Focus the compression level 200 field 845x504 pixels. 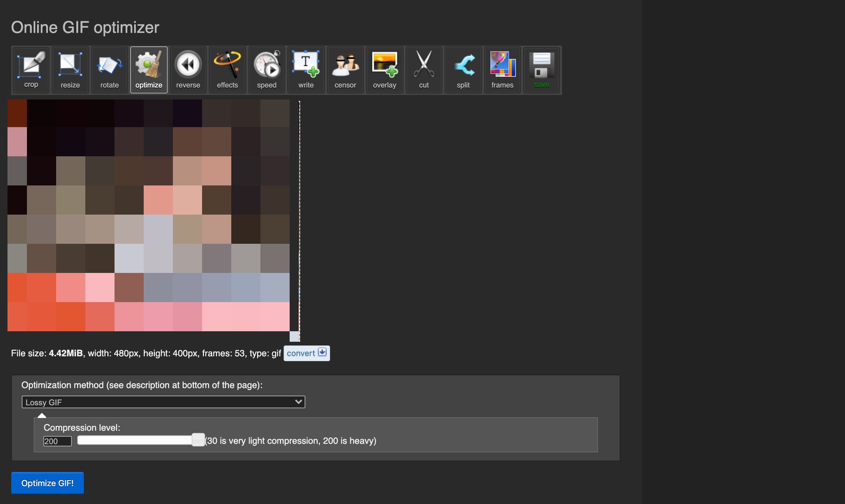(x=57, y=441)
